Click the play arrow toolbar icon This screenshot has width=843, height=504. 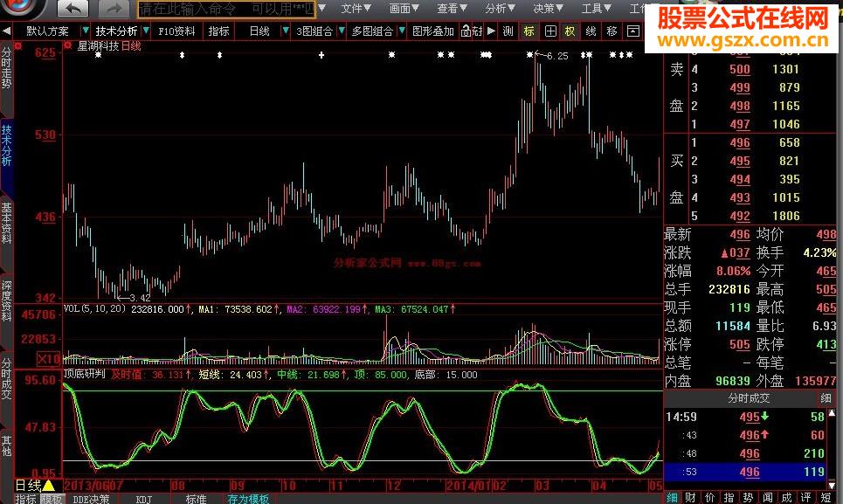click(x=492, y=31)
